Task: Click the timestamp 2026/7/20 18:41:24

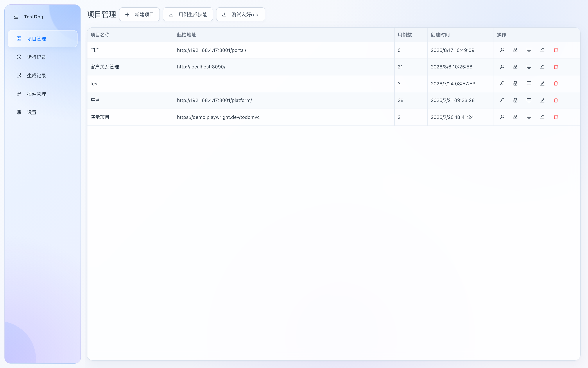Action: (452, 117)
